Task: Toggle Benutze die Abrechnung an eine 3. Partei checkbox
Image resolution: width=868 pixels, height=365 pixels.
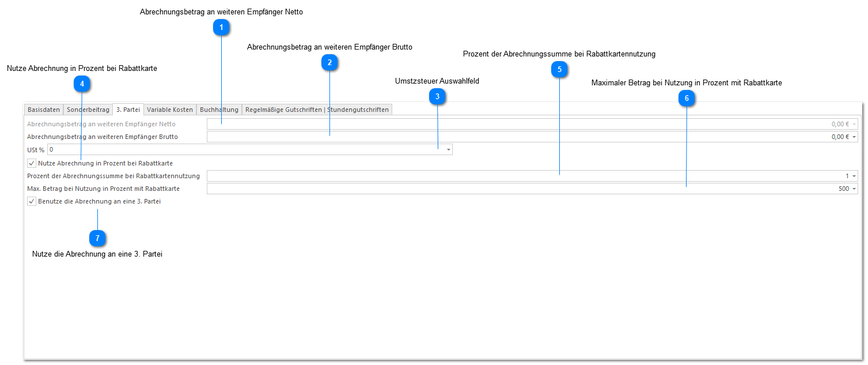Action: (32, 201)
